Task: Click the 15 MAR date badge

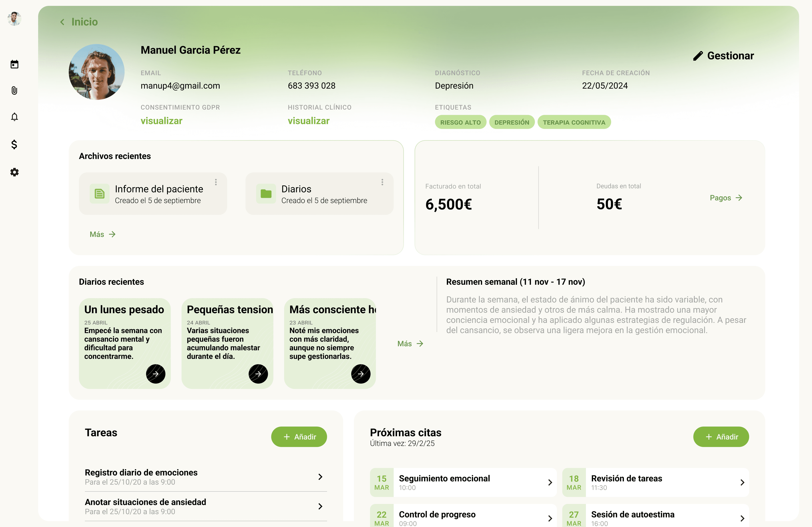Action: click(x=382, y=482)
